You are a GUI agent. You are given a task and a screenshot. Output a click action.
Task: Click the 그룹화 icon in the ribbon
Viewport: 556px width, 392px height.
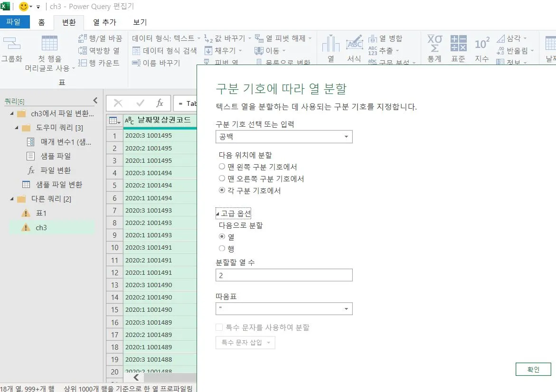tap(12, 44)
